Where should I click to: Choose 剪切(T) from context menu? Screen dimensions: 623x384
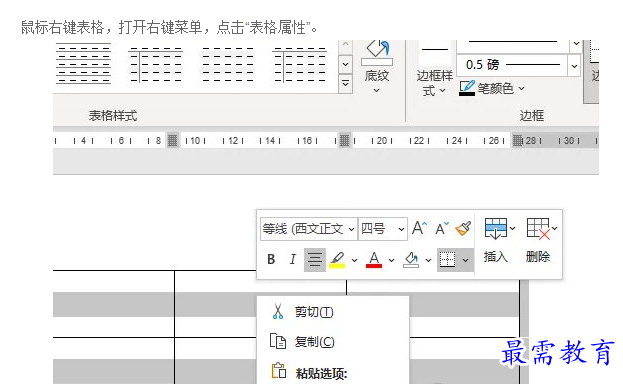[x=333, y=312]
